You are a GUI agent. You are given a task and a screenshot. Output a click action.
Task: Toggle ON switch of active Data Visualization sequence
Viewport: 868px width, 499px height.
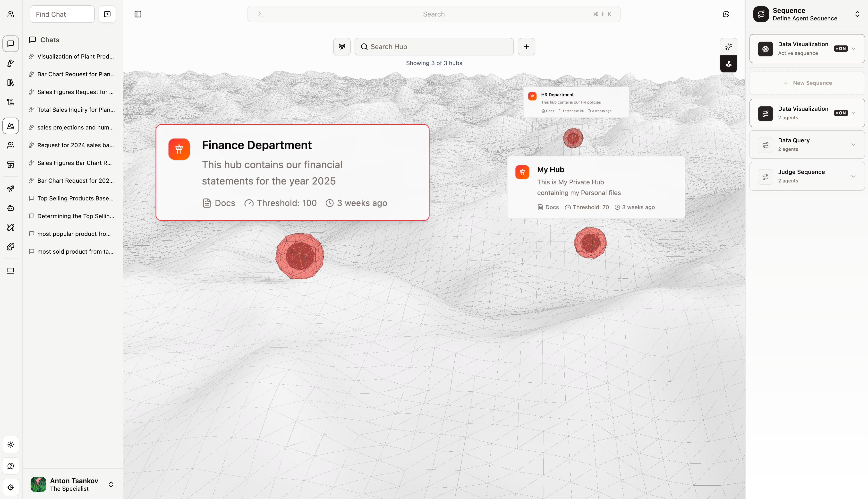(x=841, y=48)
